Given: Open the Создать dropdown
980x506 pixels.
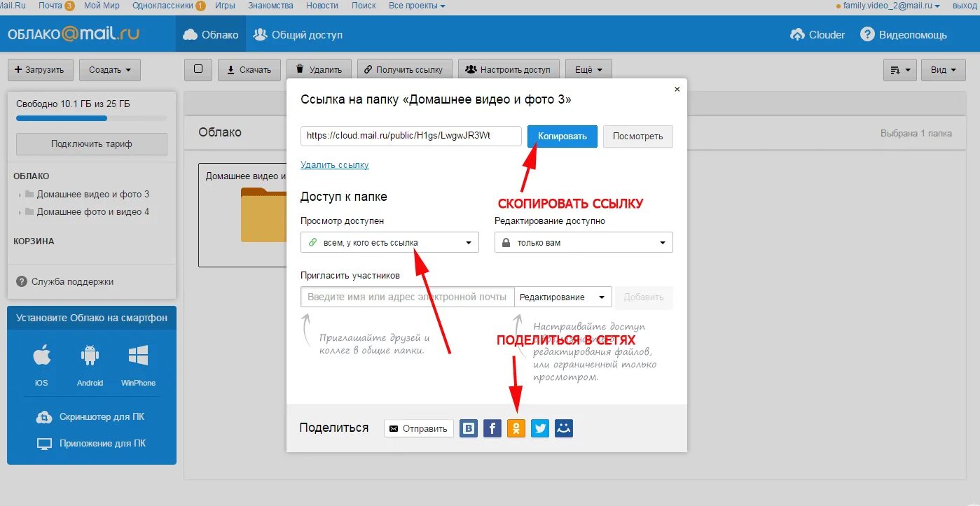Looking at the screenshot, I should pos(110,70).
